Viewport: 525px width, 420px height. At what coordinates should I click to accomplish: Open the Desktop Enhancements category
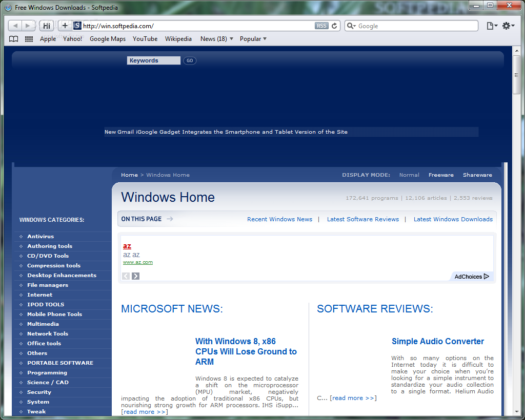click(62, 275)
